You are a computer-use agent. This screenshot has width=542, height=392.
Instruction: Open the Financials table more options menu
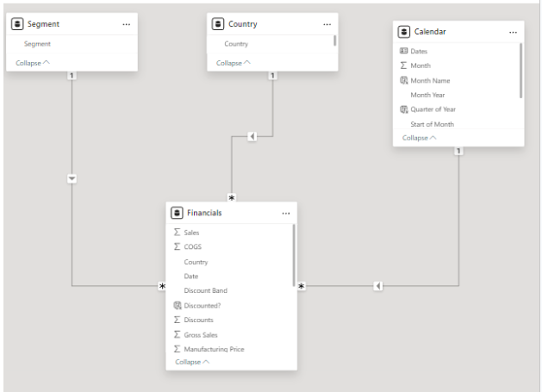286,214
